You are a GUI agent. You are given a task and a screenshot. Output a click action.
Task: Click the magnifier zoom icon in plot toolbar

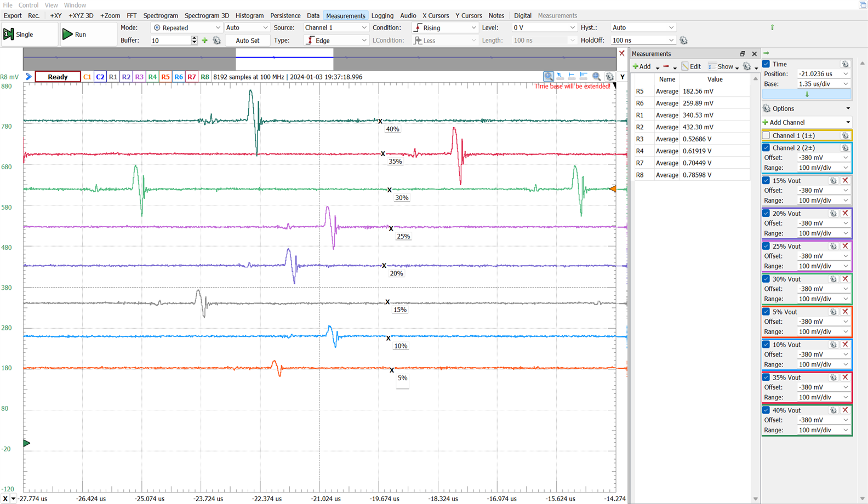pyautogui.click(x=596, y=77)
